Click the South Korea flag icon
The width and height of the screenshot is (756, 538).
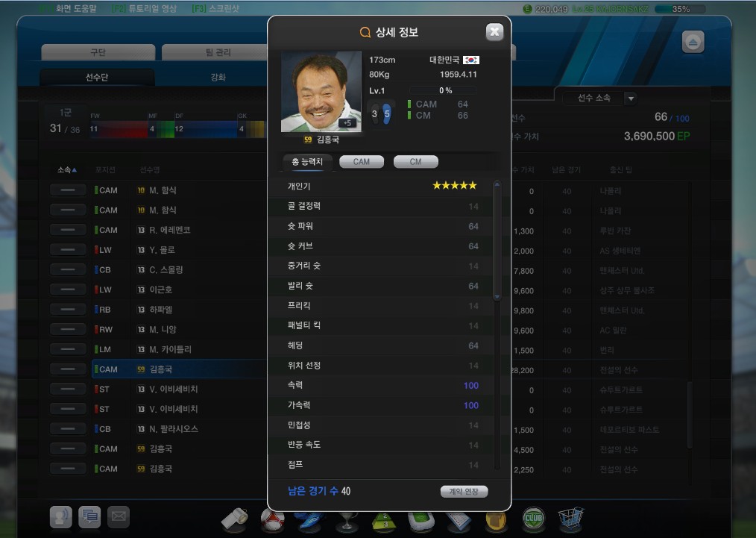coord(471,60)
